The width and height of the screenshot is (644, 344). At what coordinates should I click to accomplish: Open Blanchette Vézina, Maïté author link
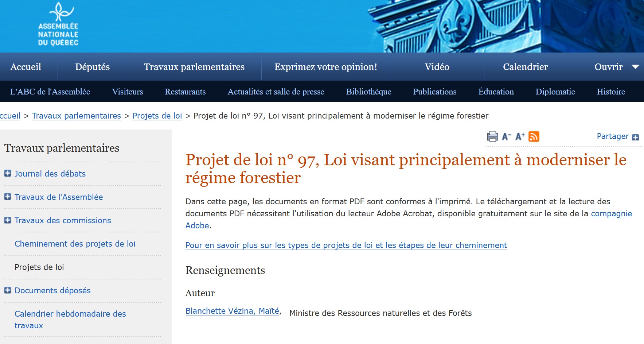point(233,311)
